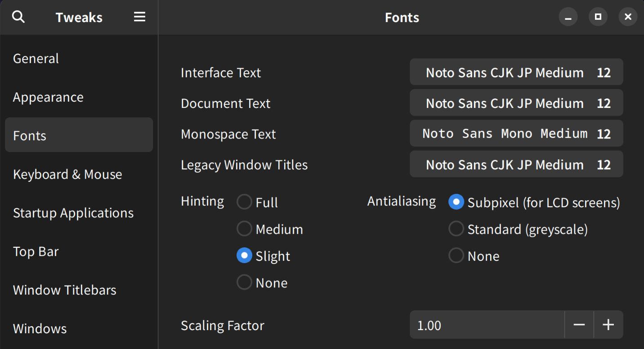The image size is (644, 349).
Task: Decrease scaling factor with minus button
Action: point(579,325)
